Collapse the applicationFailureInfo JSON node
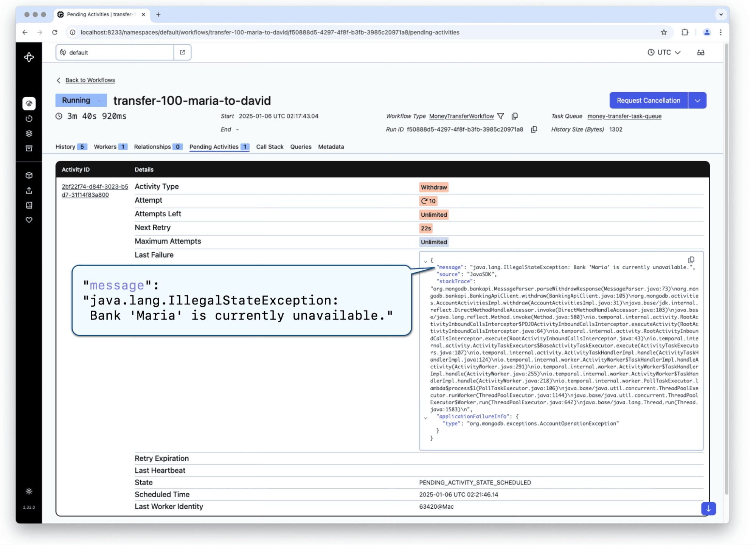Screen dimensions: 756x545 click(x=425, y=418)
